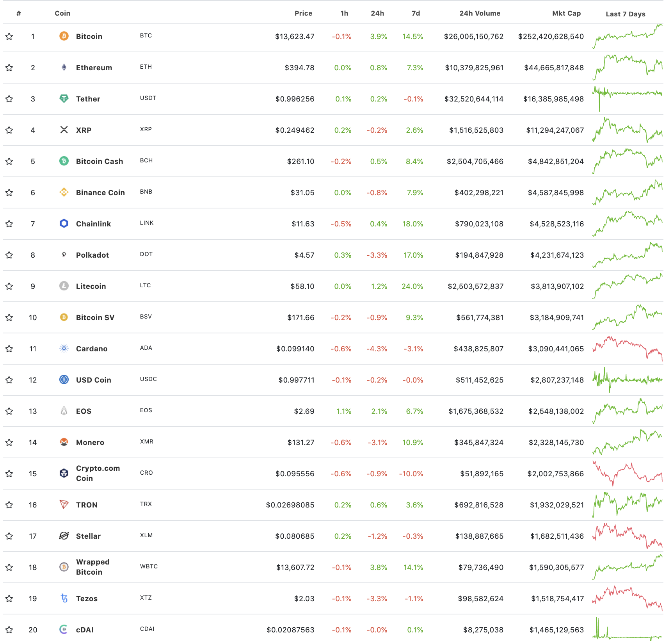Sort by the 24h Volume header
Image resolution: width=672 pixels, height=641 pixels.
[x=480, y=13]
